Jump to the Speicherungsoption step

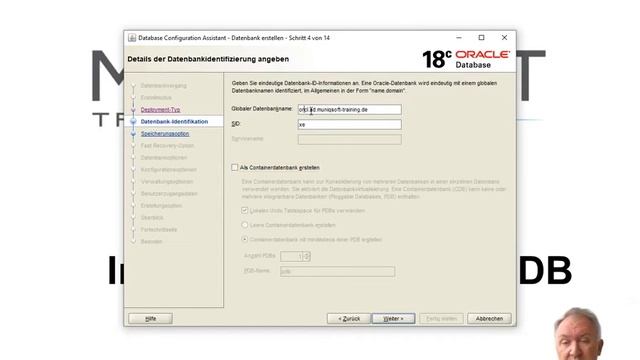click(x=165, y=134)
